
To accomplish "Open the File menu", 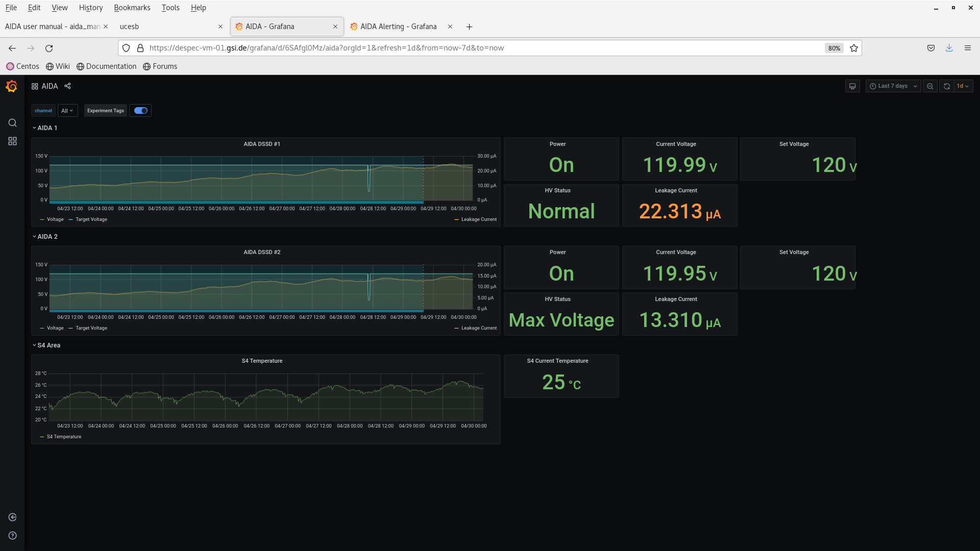I will point(11,8).
